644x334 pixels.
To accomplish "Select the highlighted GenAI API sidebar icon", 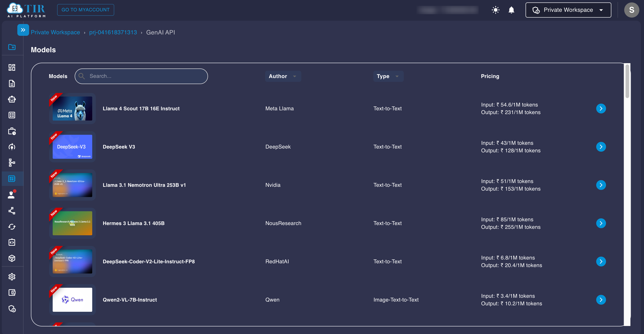I will [x=12, y=179].
